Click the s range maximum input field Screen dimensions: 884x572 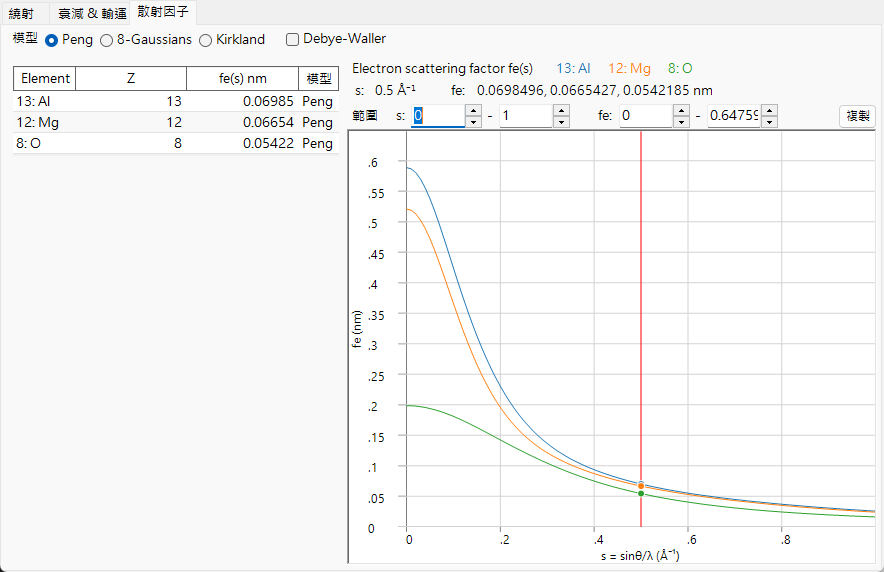click(x=526, y=116)
